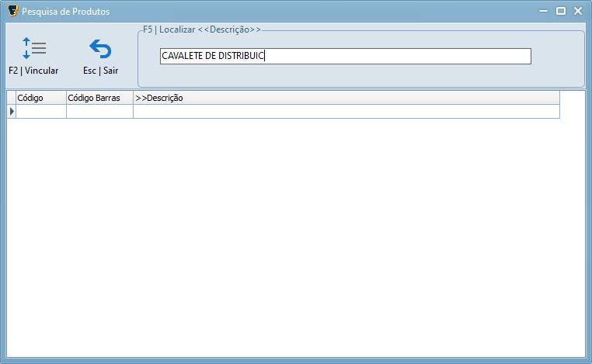Click the empty Código cell in first row

pyautogui.click(x=40, y=112)
